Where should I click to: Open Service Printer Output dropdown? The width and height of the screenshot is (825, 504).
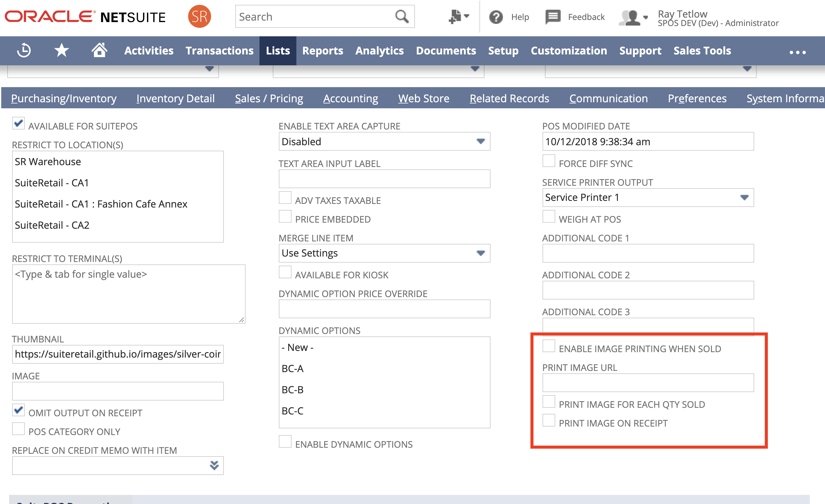(744, 198)
